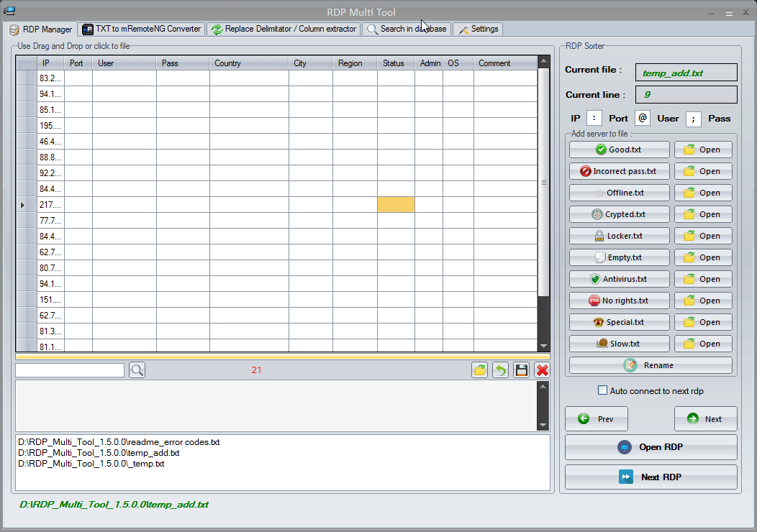Select the IP cell starting with 151
This screenshot has width=757, height=532.
pyautogui.click(x=50, y=300)
